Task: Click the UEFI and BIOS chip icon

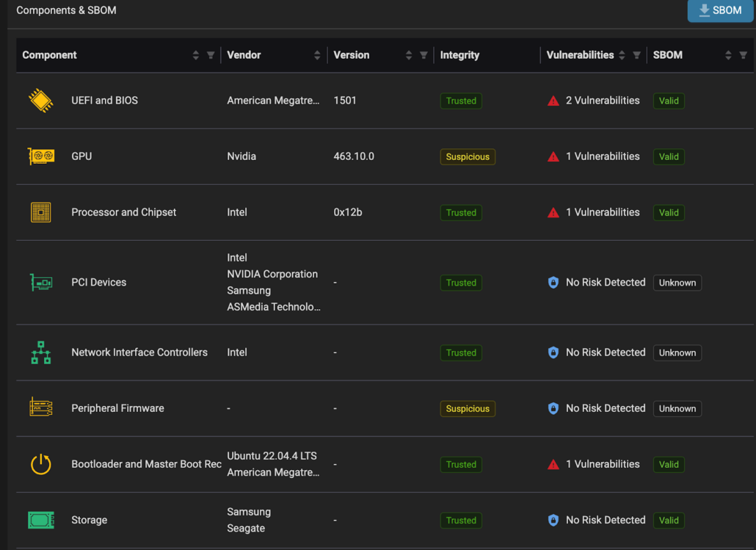Action: point(40,101)
